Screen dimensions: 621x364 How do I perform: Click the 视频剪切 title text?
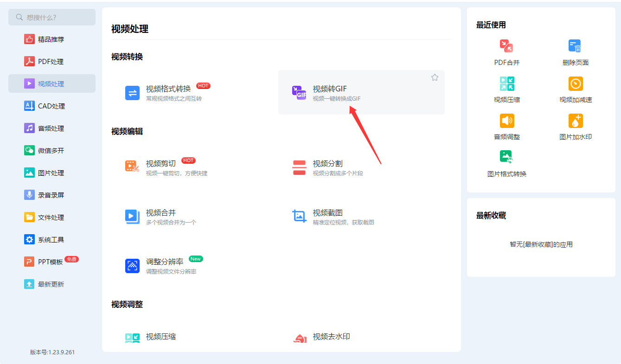point(161,164)
